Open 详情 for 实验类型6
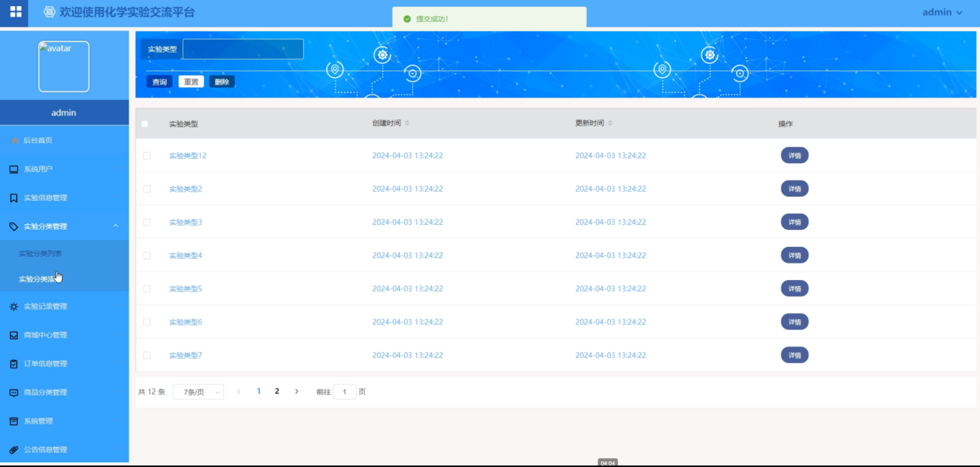The height and width of the screenshot is (467, 980). point(794,322)
